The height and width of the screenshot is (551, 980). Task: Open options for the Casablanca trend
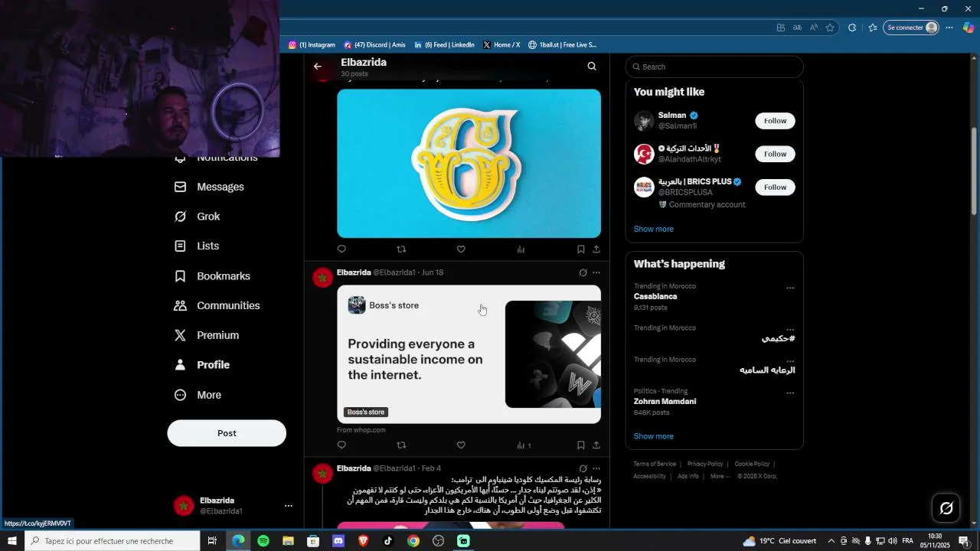click(790, 289)
